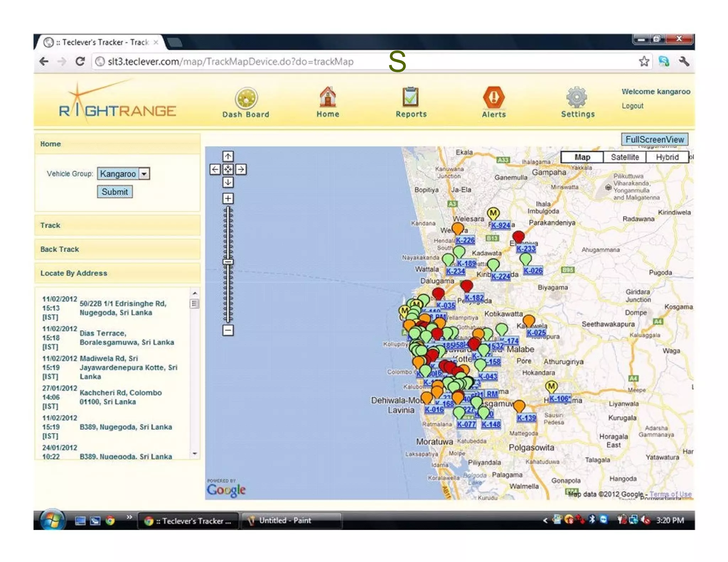The height and width of the screenshot is (562, 728).
Task: Open the Settings gear icon
Action: coord(577,97)
